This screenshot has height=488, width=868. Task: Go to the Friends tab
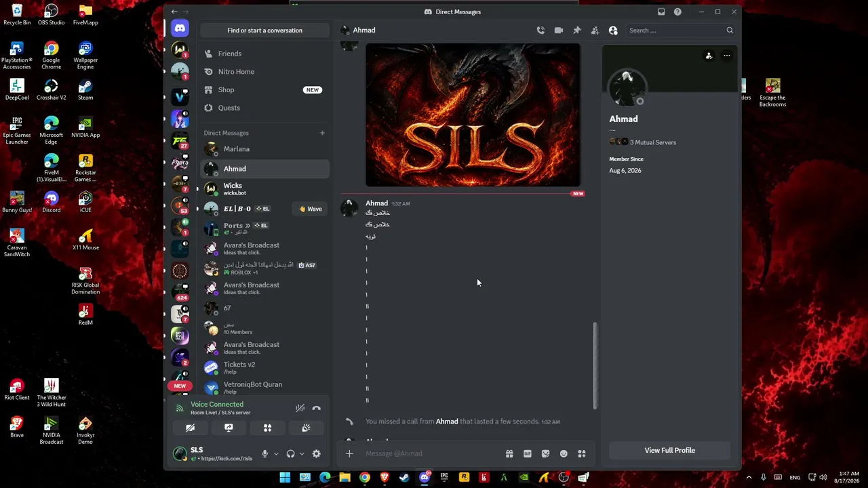pos(264,54)
